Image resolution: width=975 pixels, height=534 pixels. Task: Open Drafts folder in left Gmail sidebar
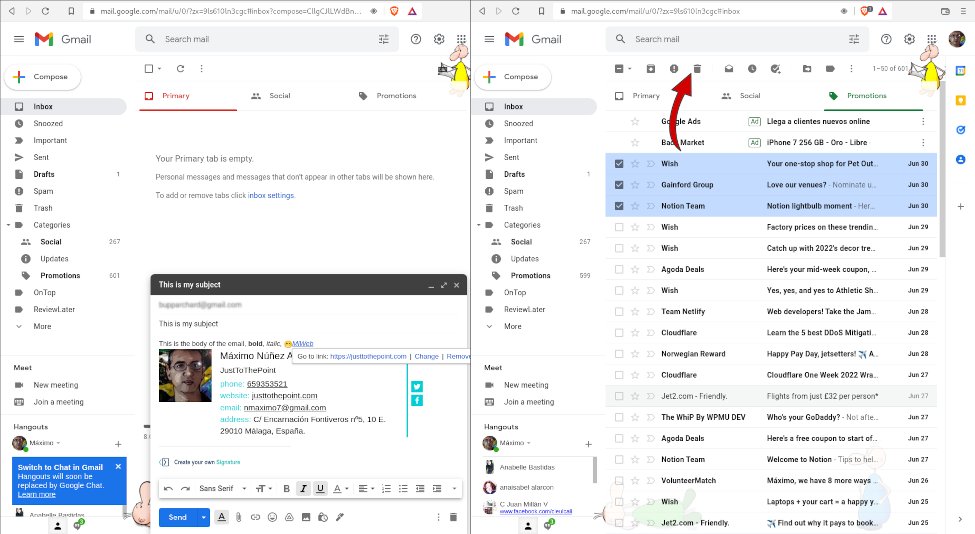[x=44, y=175]
